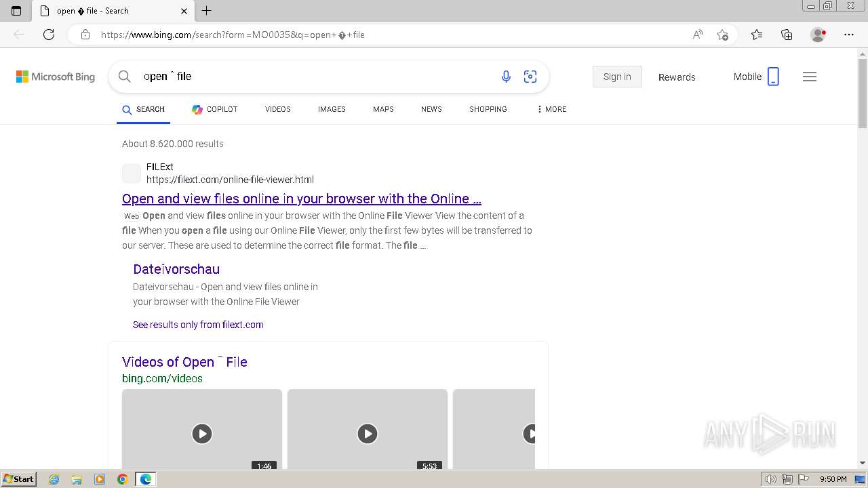The image size is (868, 488).
Task: Open the Bing hamburger settings menu
Action: coord(810,77)
